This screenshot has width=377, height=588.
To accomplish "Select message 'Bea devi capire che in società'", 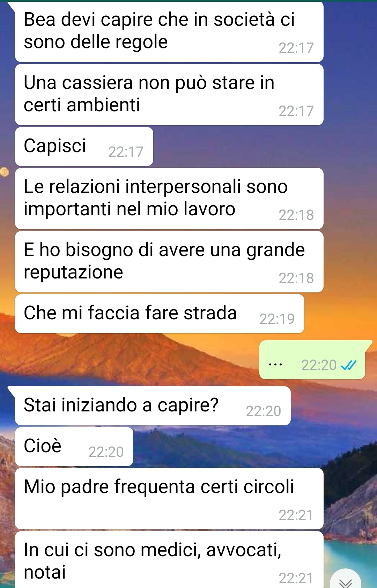I will (169, 32).
